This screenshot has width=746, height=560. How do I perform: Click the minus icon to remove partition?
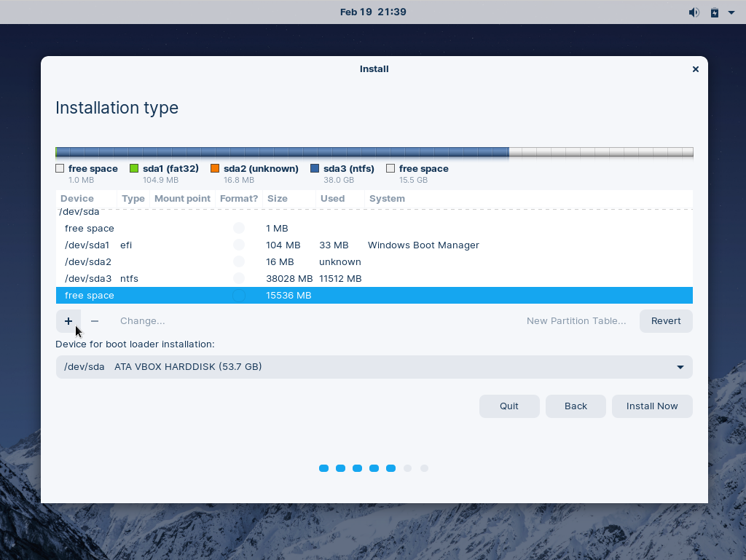click(x=95, y=321)
